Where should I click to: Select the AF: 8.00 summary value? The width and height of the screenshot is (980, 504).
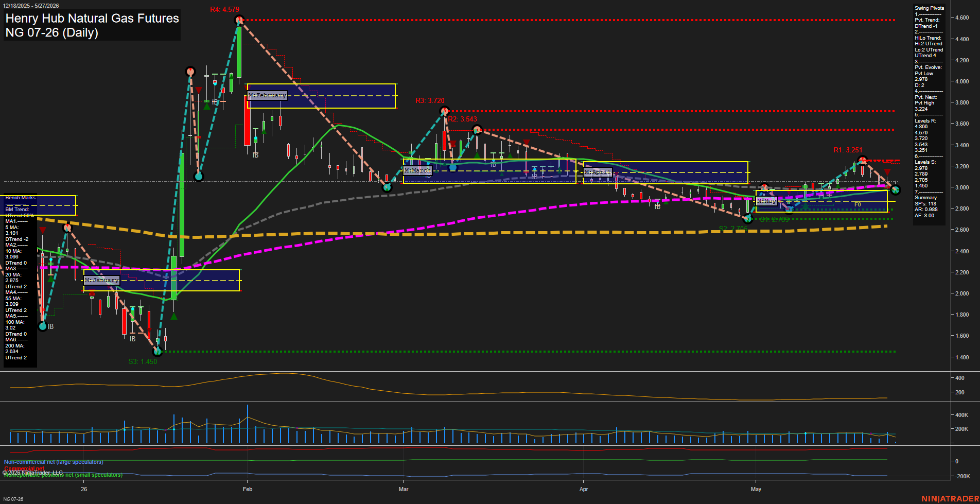tap(924, 216)
